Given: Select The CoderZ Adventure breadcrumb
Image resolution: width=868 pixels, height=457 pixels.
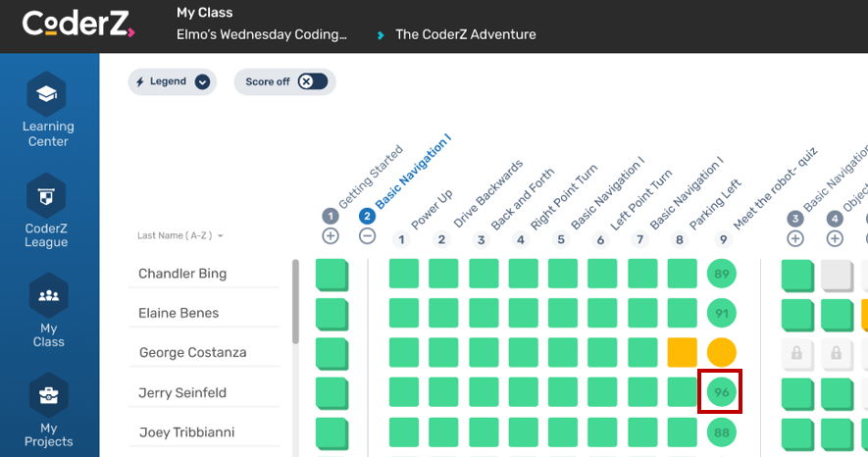Looking at the screenshot, I should click(465, 34).
